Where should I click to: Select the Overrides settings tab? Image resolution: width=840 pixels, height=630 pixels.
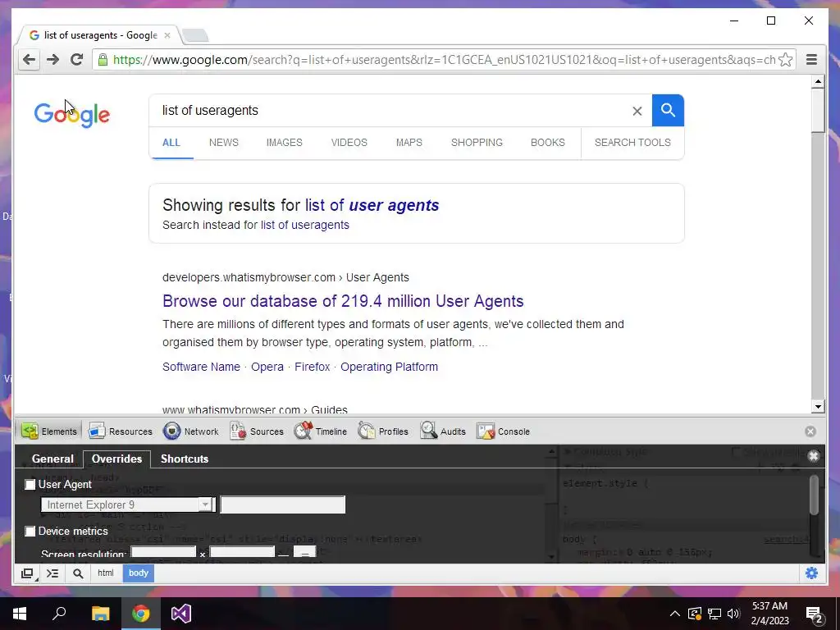pyautogui.click(x=116, y=459)
